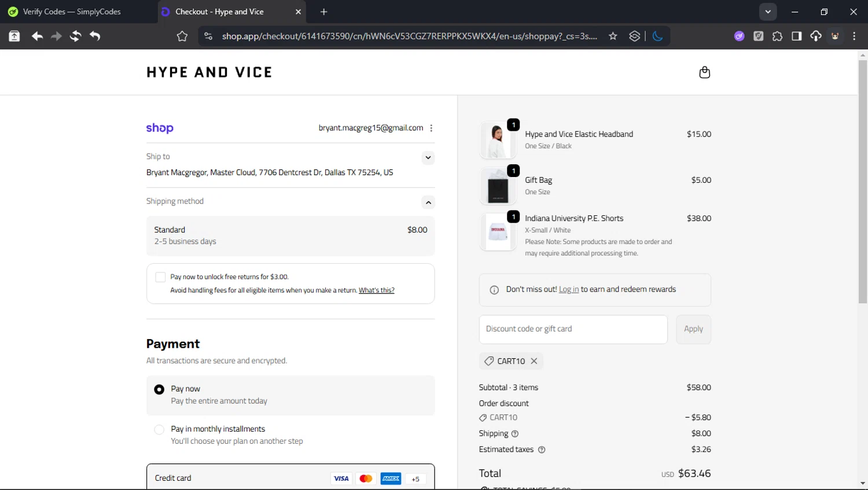868x490 pixels.
Task: Click the Discount code or gift card field
Action: pyautogui.click(x=573, y=329)
